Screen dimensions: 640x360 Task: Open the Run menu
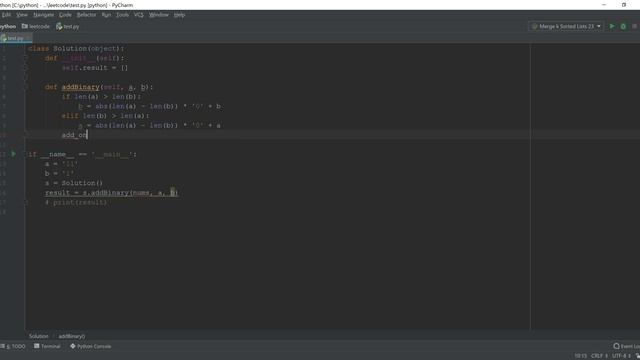(x=106, y=15)
